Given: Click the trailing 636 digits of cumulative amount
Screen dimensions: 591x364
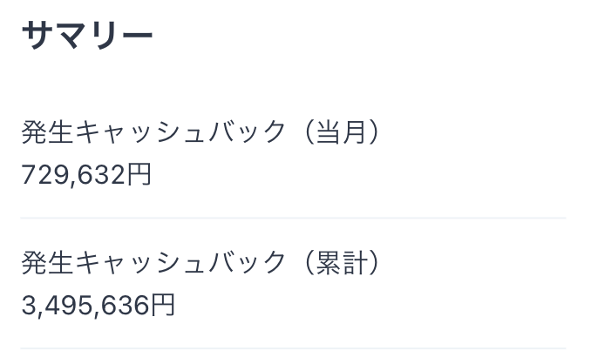Looking at the screenshot, I should tap(126, 306).
